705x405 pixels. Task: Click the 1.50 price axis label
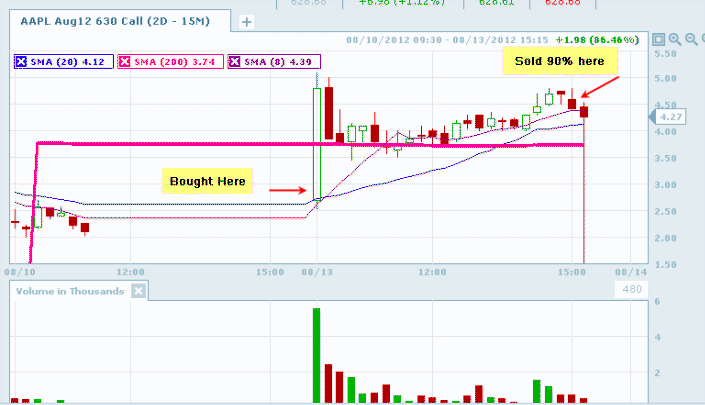click(x=665, y=264)
